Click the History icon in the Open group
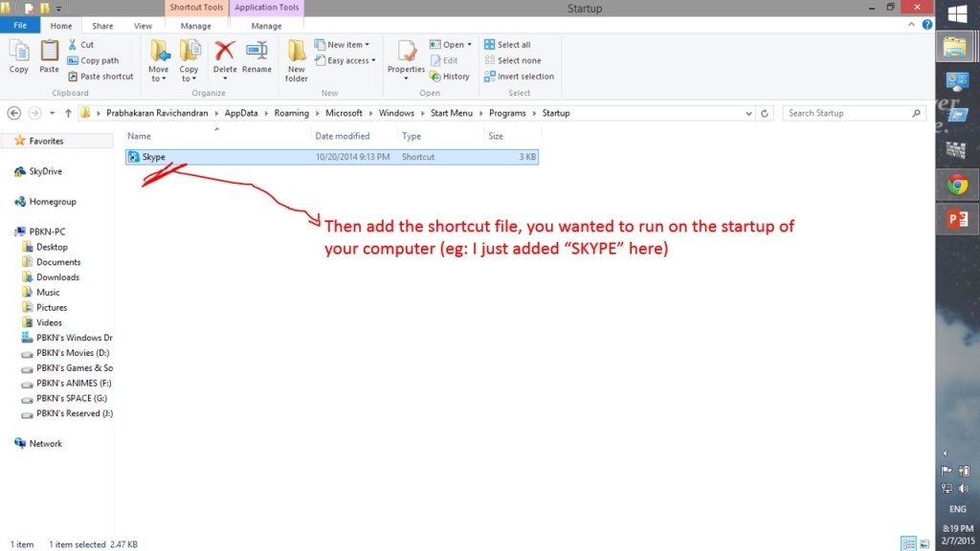Viewport: 980px width, 551px height. 450,77
